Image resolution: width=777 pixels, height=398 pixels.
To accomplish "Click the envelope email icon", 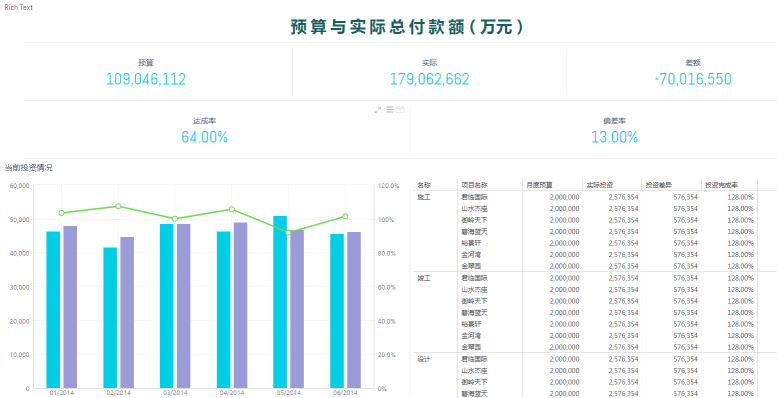I will coord(400,110).
